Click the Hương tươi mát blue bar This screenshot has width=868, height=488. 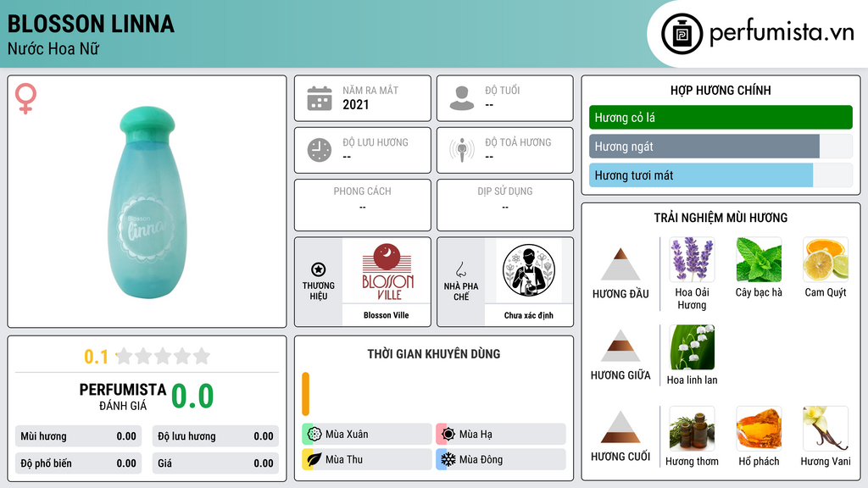tap(701, 175)
